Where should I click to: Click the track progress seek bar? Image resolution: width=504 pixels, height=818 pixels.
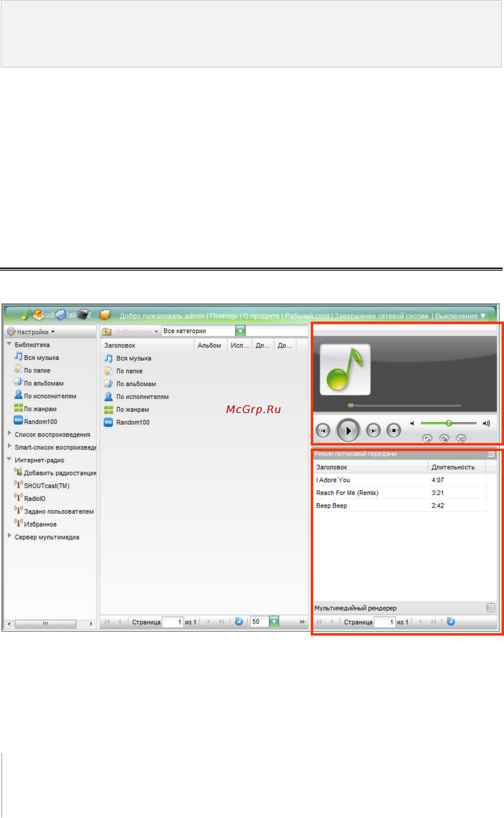tap(404, 405)
